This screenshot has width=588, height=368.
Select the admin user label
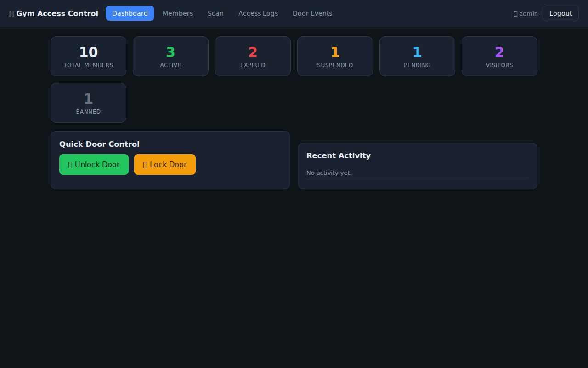526,13
